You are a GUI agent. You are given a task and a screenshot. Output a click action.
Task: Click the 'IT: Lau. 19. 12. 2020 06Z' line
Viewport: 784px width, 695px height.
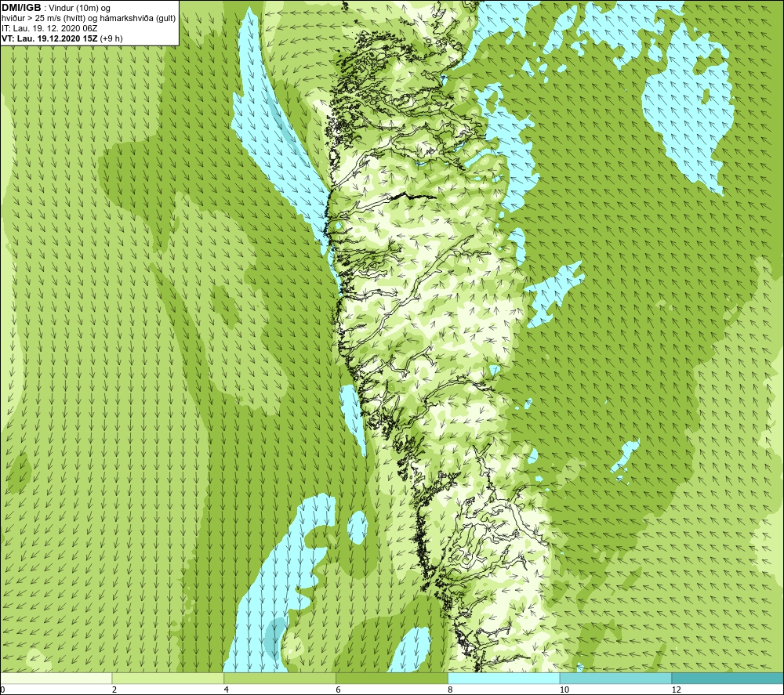pyautogui.click(x=49, y=28)
